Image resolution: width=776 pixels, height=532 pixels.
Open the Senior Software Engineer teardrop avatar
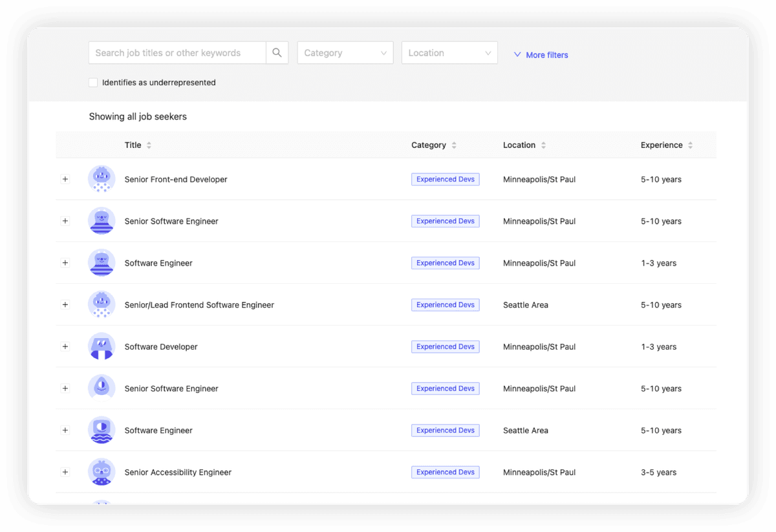click(x=102, y=388)
